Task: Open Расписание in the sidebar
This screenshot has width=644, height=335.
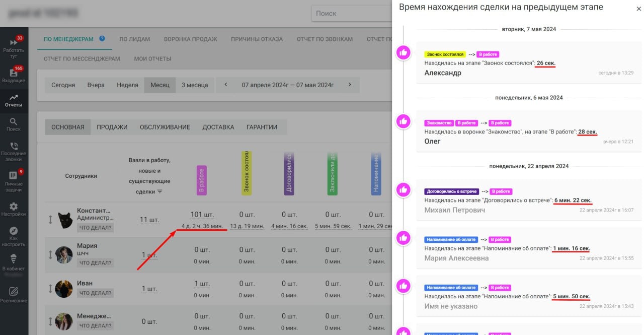Action: (14, 295)
